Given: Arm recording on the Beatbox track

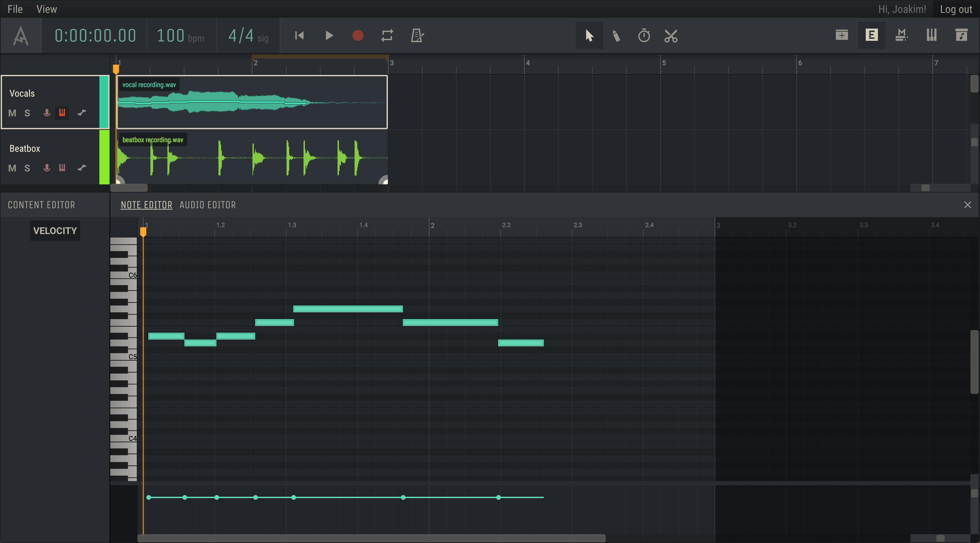Looking at the screenshot, I should [x=47, y=168].
